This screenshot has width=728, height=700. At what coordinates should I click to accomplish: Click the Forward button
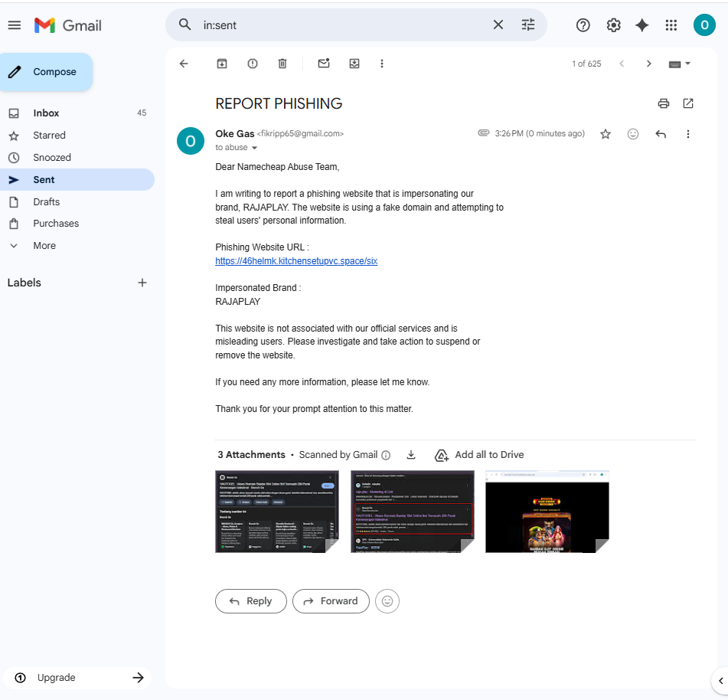331,601
